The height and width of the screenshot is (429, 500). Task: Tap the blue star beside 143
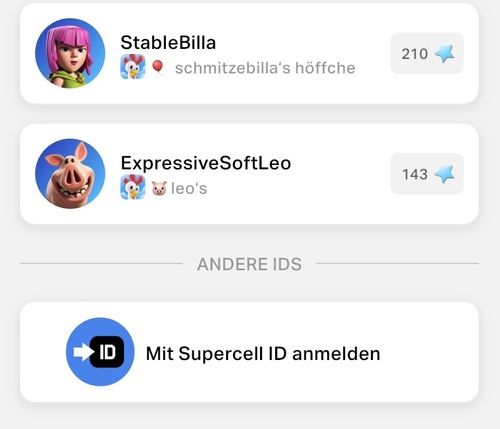445,174
